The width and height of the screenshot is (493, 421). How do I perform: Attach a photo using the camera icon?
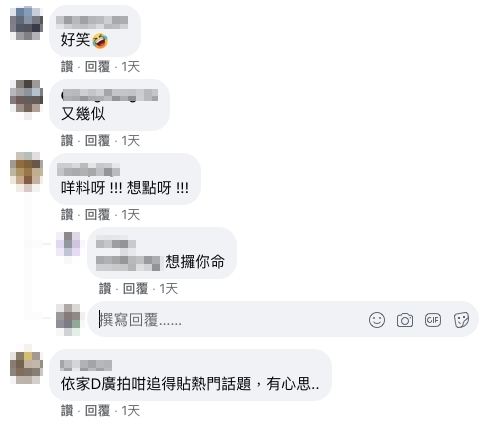point(405,320)
